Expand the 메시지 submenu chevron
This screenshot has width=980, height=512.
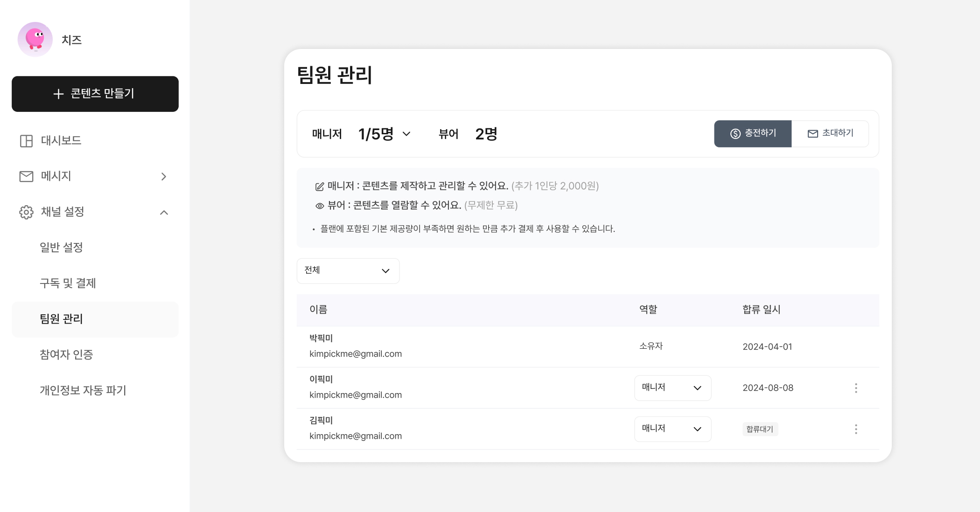click(x=163, y=176)
